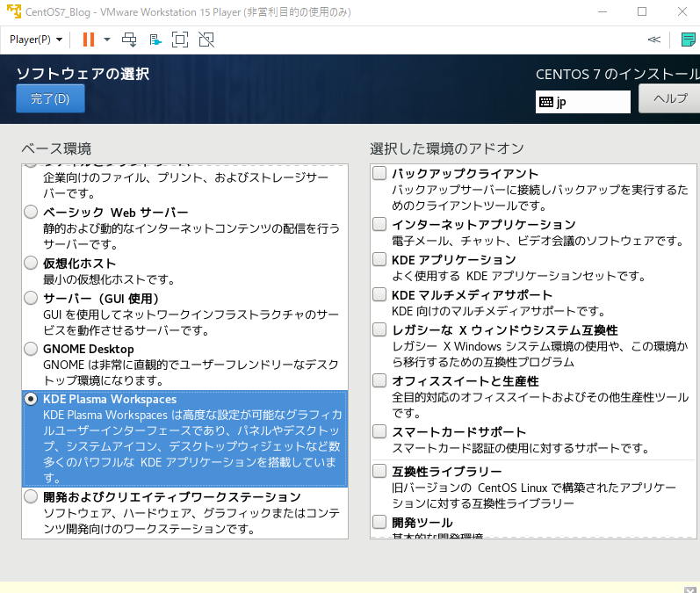
Task: Open the ヘルプ help button
Action: [669, 98]
